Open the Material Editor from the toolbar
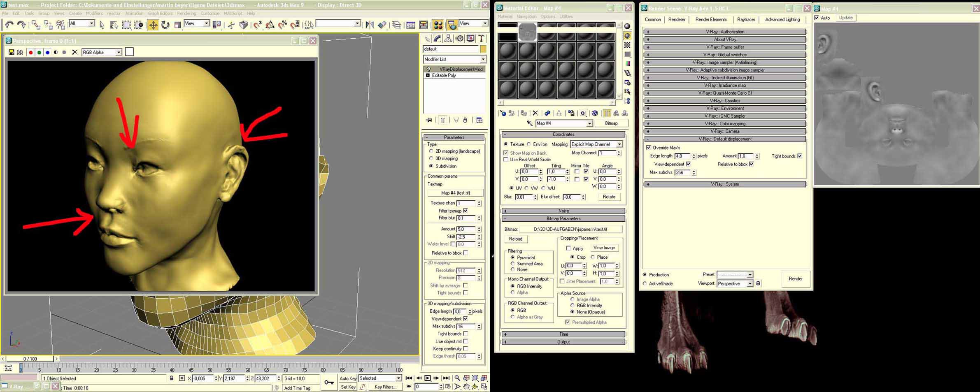Image resolution: width=980 pixels, height=392 pixels. tap(438, 25)
